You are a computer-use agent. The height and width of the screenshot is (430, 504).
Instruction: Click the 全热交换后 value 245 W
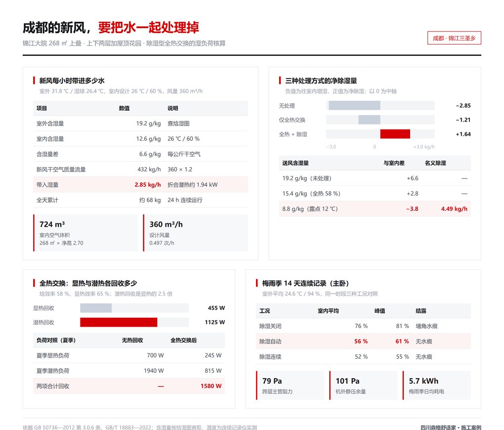[x=213, y=355]
